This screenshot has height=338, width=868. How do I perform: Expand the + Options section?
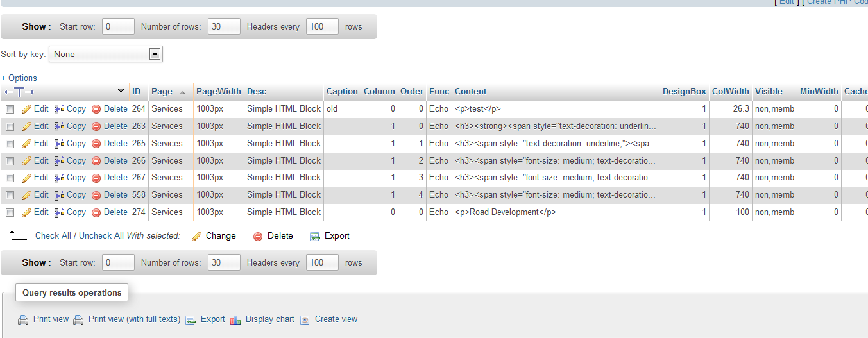[x=19, y=78]
